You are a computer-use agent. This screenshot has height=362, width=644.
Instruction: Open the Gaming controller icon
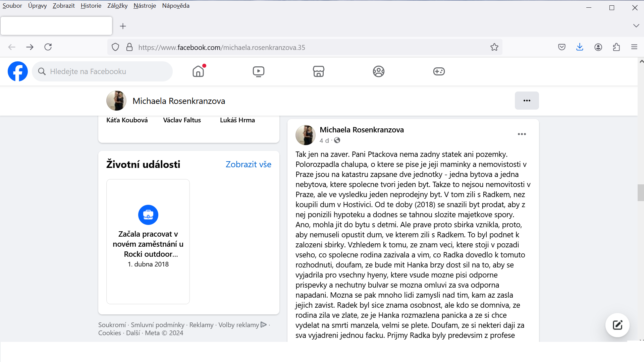(439, 71)
